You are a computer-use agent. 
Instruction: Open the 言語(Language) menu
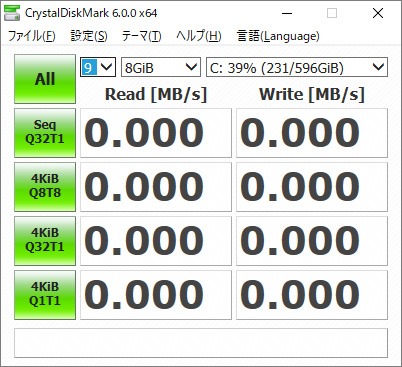tap(278, 36)
